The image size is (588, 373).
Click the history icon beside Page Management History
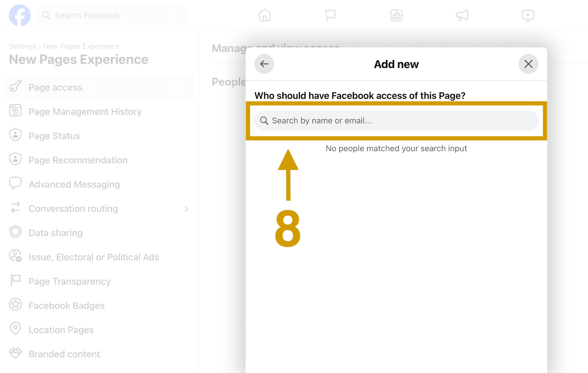[15, 110]
